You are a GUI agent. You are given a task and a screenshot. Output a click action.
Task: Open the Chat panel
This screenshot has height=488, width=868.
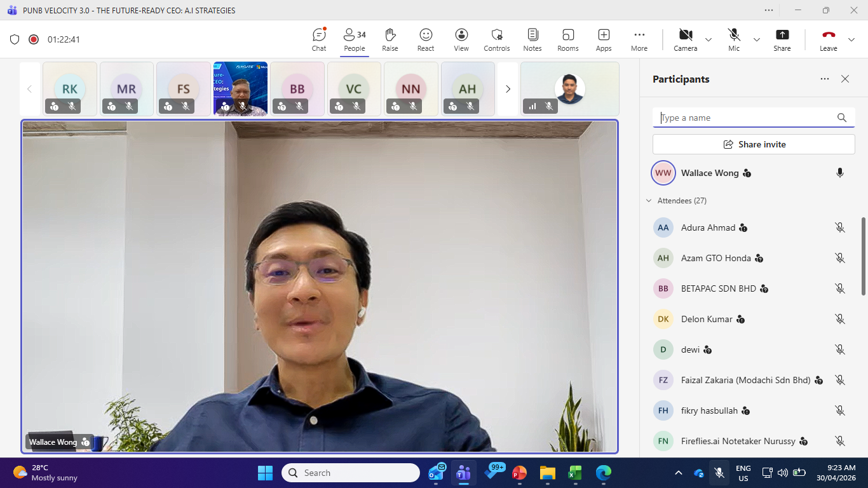pos(319,39)
